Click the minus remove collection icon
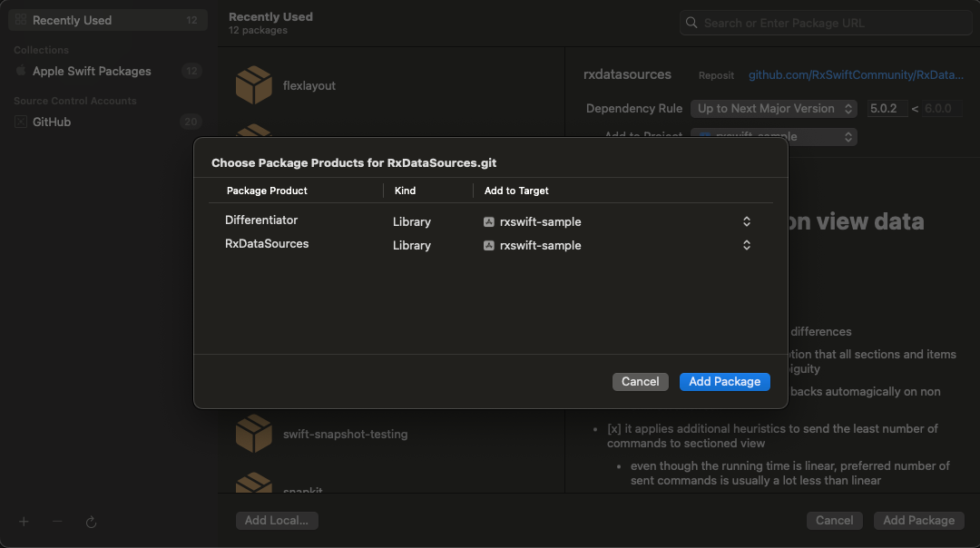This screenshot has height=548, width=980. [x=57, y=522]
